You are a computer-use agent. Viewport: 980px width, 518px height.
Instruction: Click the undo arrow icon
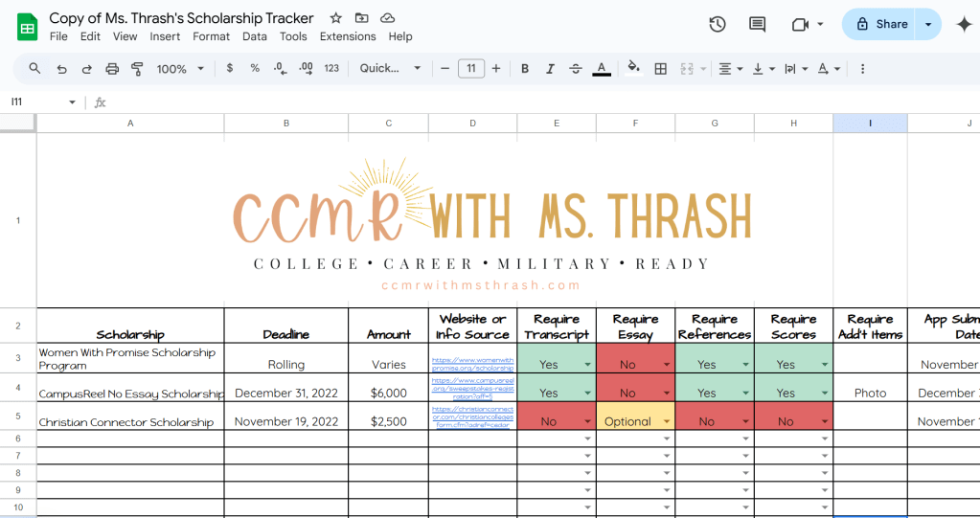pyautogui.click(x=61, y=69)
